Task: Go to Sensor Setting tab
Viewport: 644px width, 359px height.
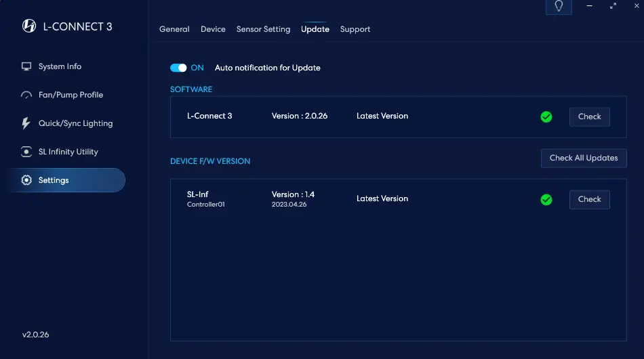Action: (263, 30)
